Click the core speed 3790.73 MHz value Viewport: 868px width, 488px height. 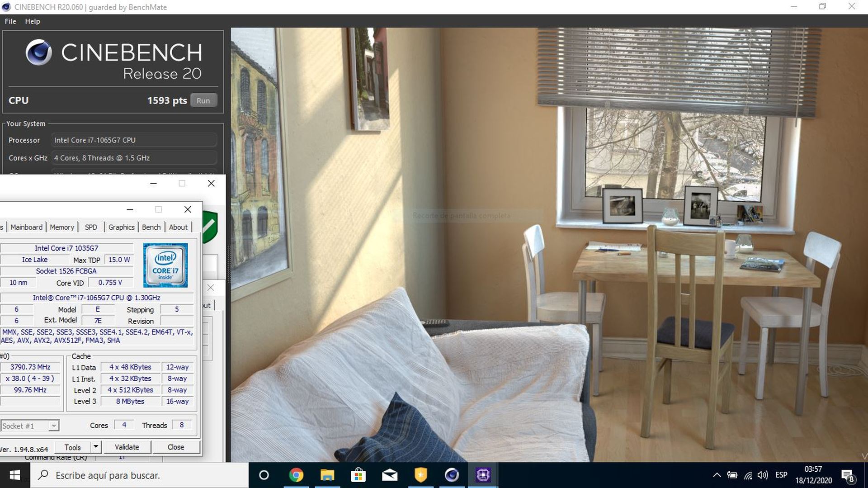(x=30, y=367)
